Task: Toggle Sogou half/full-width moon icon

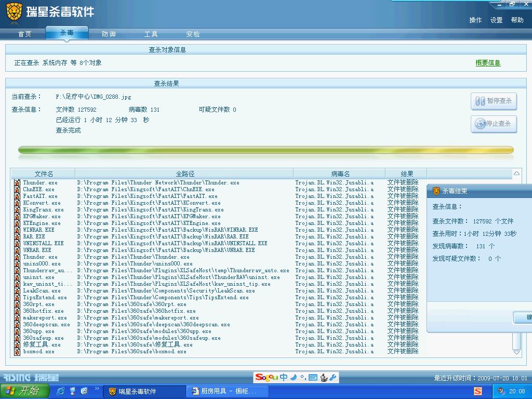Action: point(294,377)
